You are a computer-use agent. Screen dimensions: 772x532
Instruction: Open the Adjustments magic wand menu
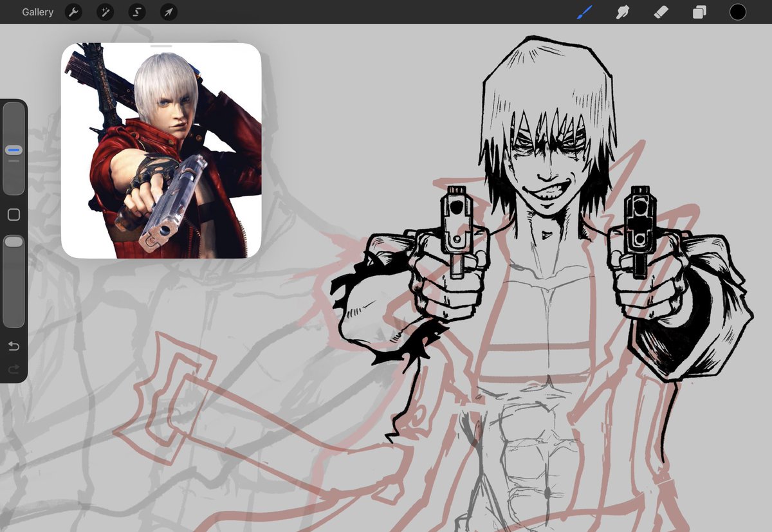[105, 12]
